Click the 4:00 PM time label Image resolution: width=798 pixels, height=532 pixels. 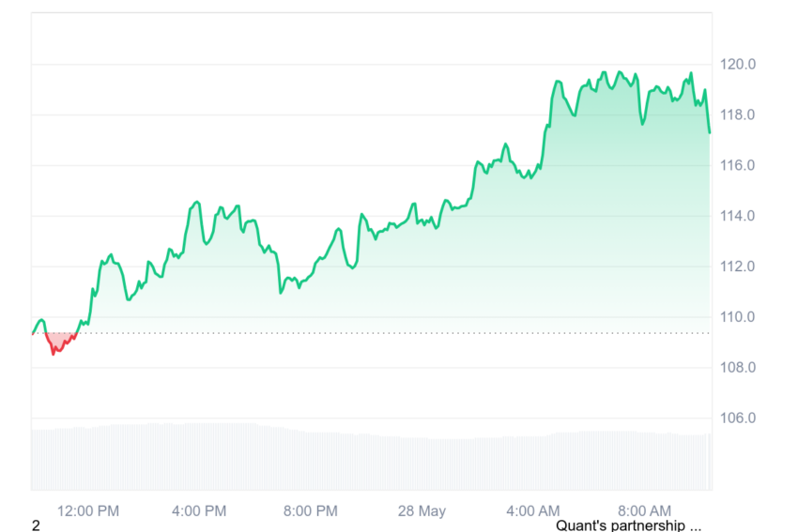click(x=199, y=510)
